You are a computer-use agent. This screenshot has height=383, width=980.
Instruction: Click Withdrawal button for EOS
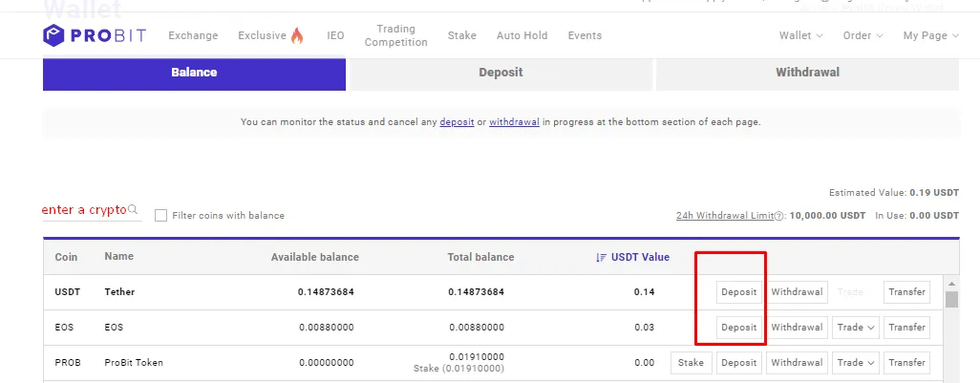tap(797, 328)
